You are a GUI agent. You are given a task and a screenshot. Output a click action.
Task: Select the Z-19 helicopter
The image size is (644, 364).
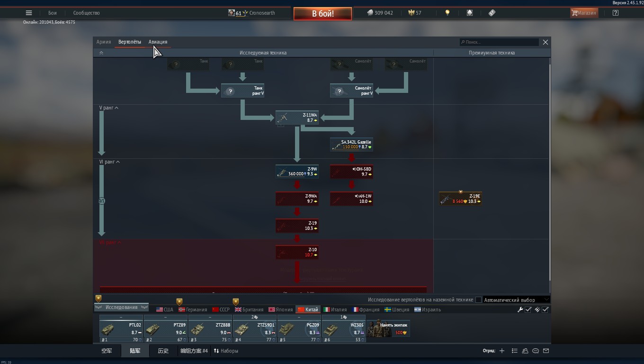pyautogui.click(x=297, y=226)
